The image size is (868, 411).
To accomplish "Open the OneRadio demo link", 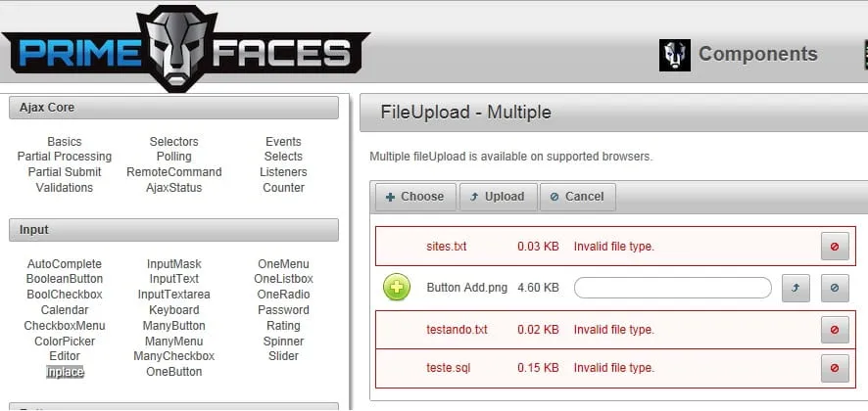I will pos(283,295).
